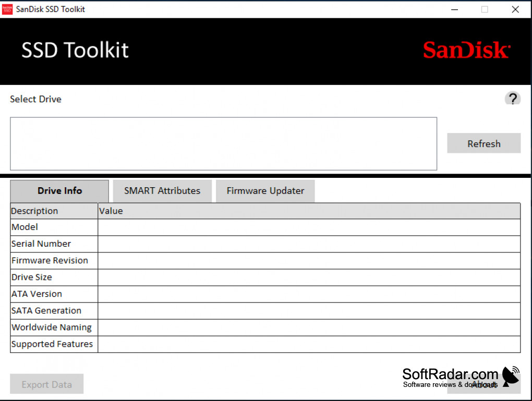Click the SanDisk logo in the header

[466, 50]
